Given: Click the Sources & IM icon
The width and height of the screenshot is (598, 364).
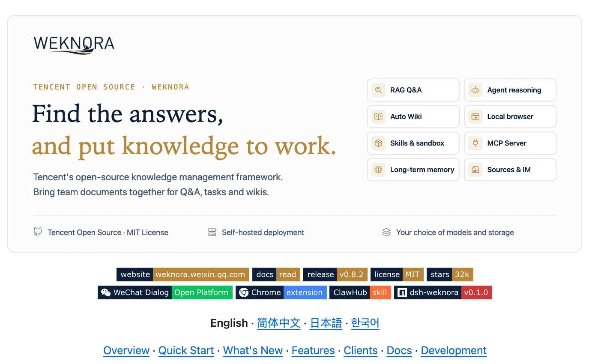Looking at the screenshot, I should (x=475, y=170).
